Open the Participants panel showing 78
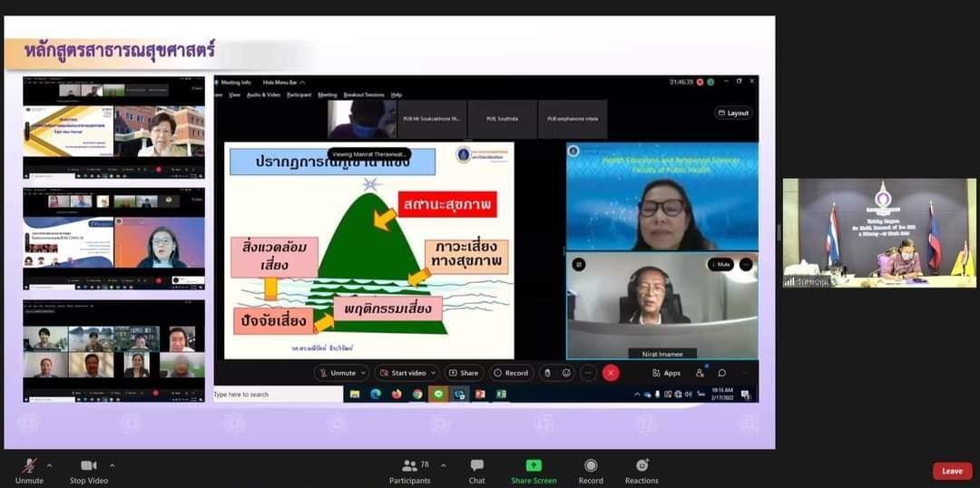The height and width of the screenshot is (488, 980). [x=410, y=471]
